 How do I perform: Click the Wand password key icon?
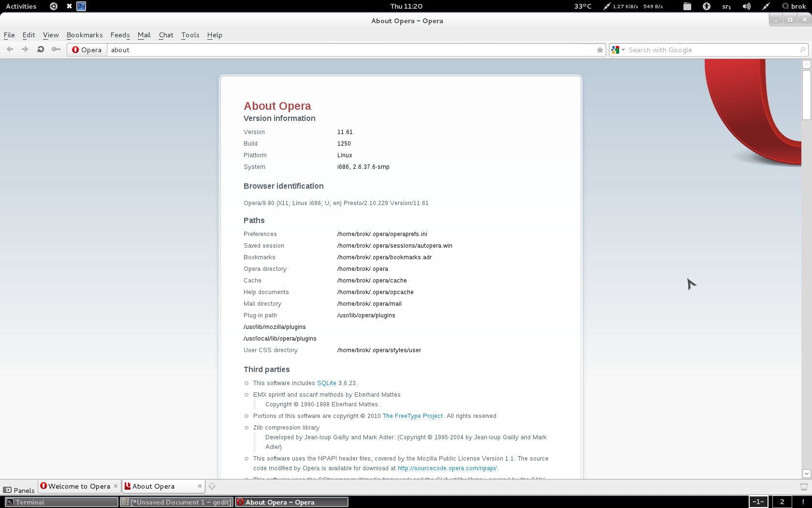[x=56, y=49]
